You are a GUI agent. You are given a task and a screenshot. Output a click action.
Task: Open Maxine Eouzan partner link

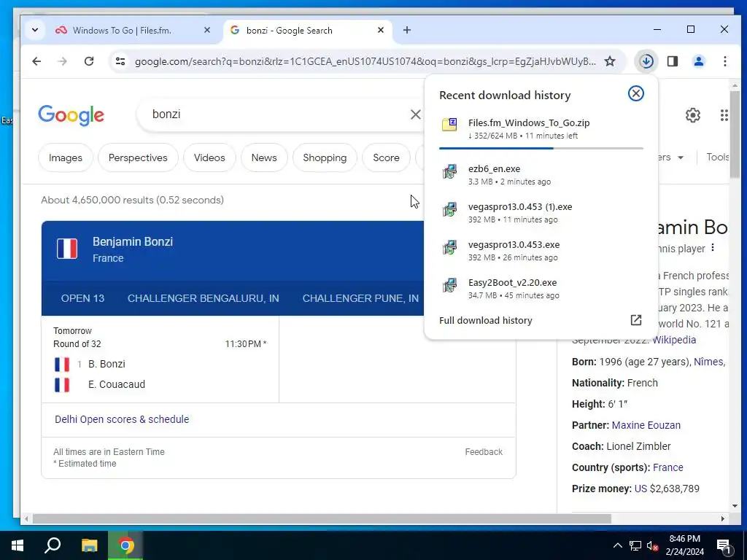(646, 425)
